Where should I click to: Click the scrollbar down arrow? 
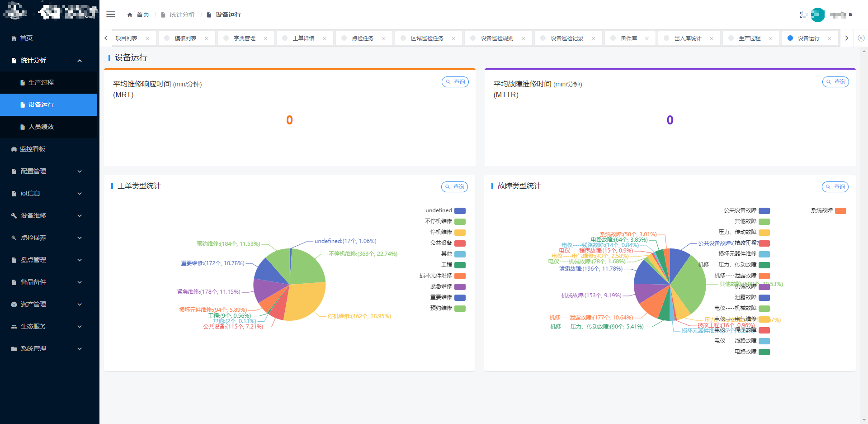point(864,420)
